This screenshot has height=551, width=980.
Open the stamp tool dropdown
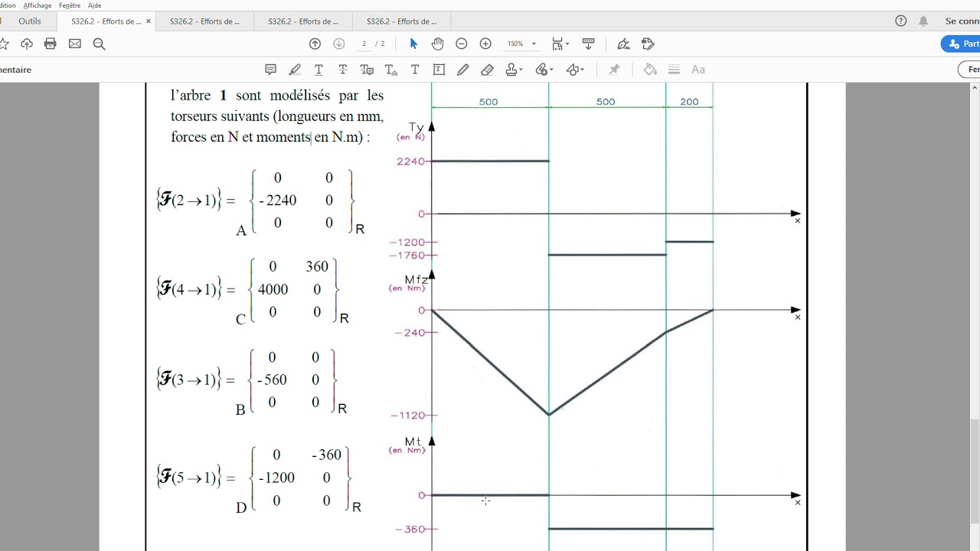[514, 70]
